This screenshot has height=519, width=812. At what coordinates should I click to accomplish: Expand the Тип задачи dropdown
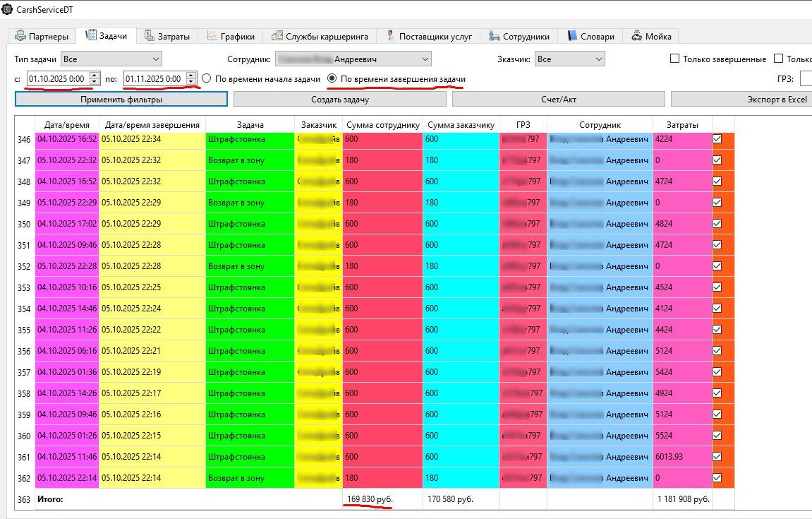point(111,59)
